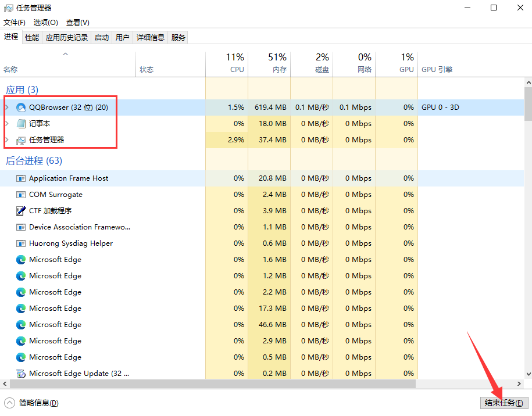Select the CTF 加载程序 row text
This screenshot has height=416, width=532.
point(50,211)
